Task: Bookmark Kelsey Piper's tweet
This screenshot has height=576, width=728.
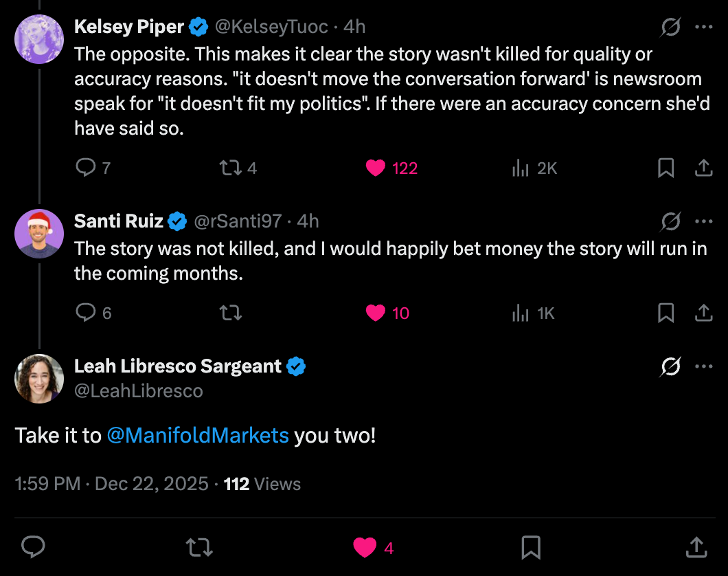Action: point(666,168)
